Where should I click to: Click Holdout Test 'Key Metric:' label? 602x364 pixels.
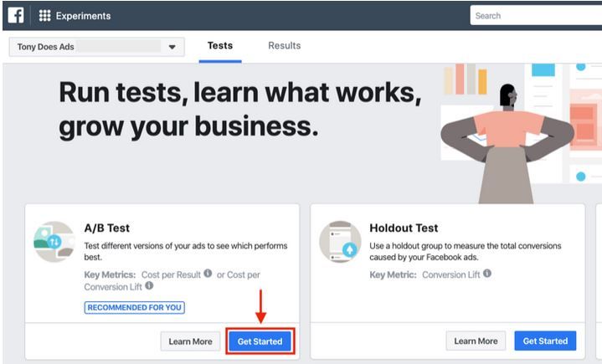393,274
